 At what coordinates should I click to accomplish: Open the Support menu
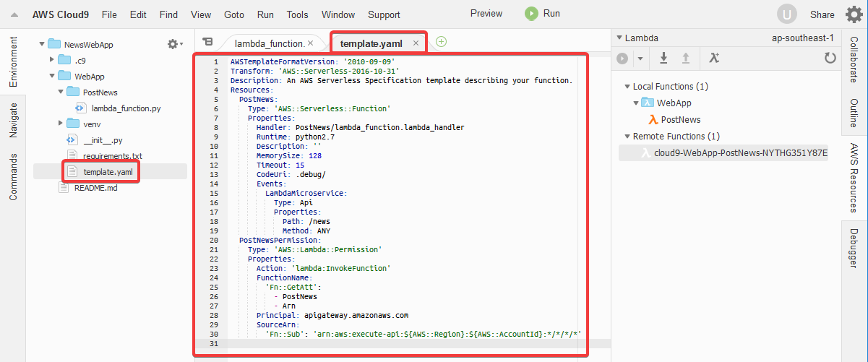[x=384, y=14]
